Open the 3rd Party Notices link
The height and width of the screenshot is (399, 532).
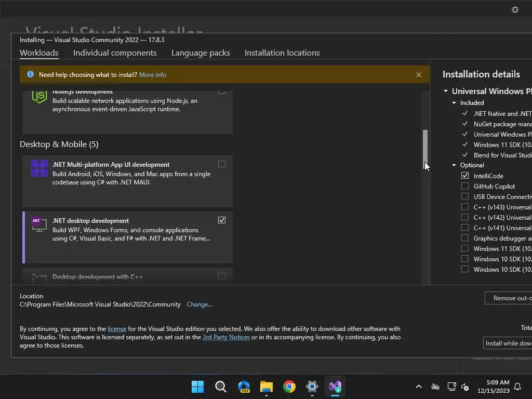coord(226,337)
